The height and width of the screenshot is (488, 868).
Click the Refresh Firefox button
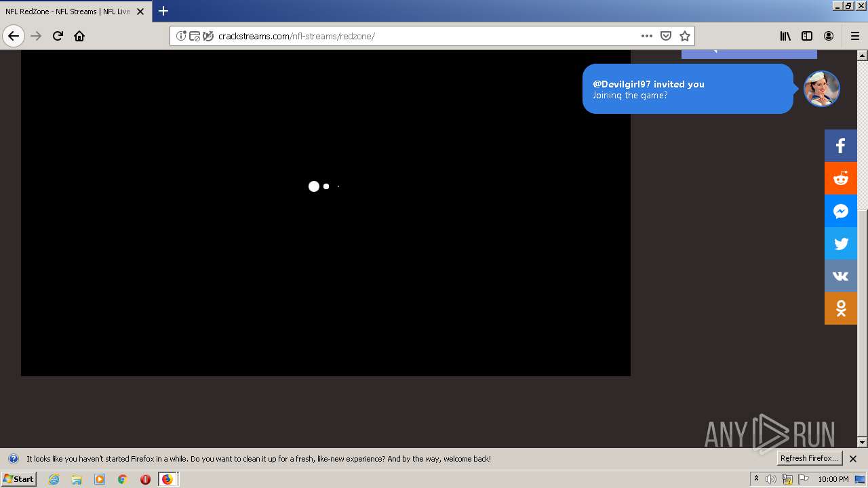(809, 458)
